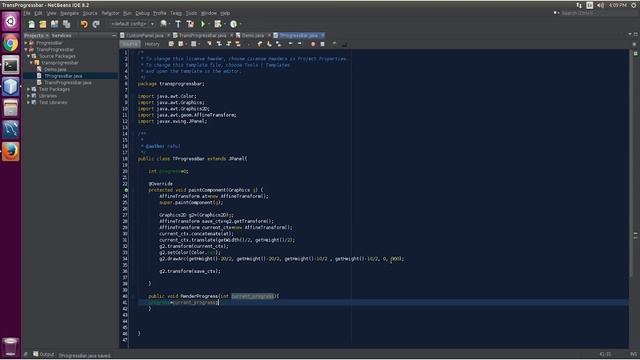The height and width of the screenshot is (360, 640).
Task: Minimize the Projects panel
Action: pyautogui.click(x=113, y=36)
